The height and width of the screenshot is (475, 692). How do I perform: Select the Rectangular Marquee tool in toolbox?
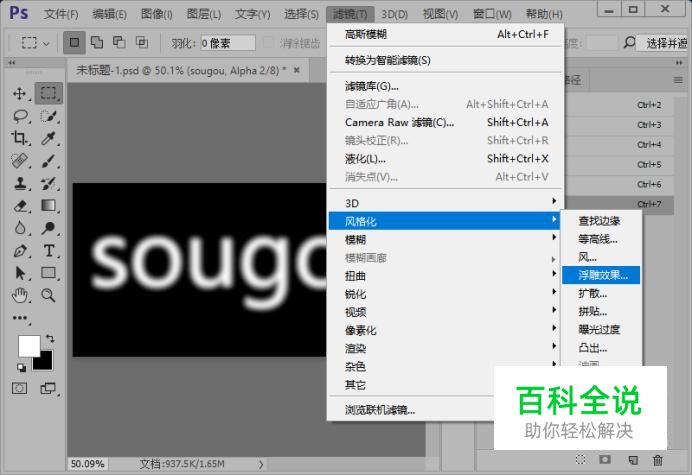point(49,93)
